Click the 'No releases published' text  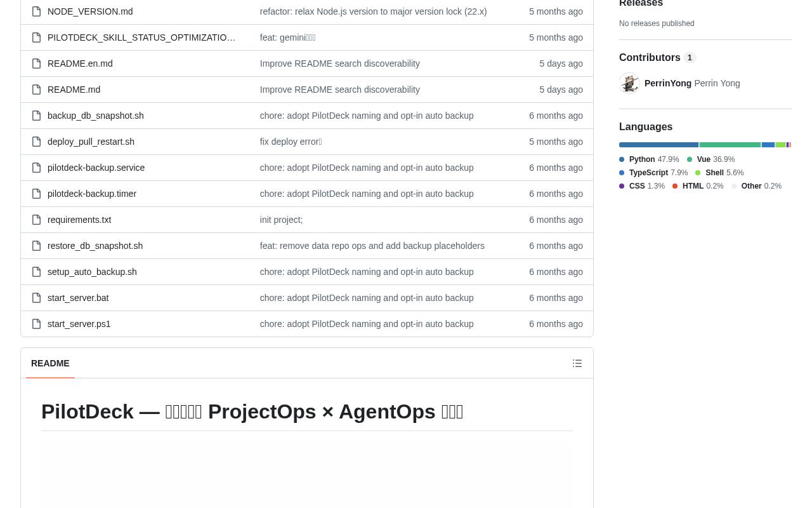pyautogui.click(x=657, y=23)
